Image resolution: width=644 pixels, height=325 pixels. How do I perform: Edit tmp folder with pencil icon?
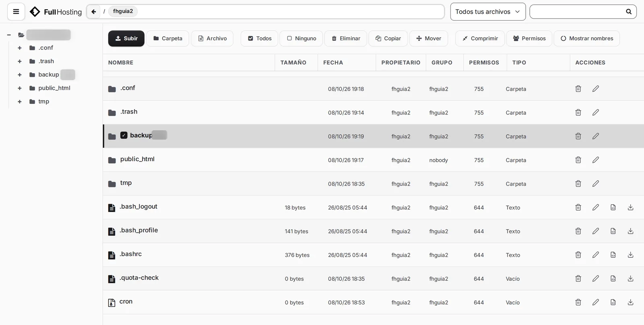tap(596, 184)
